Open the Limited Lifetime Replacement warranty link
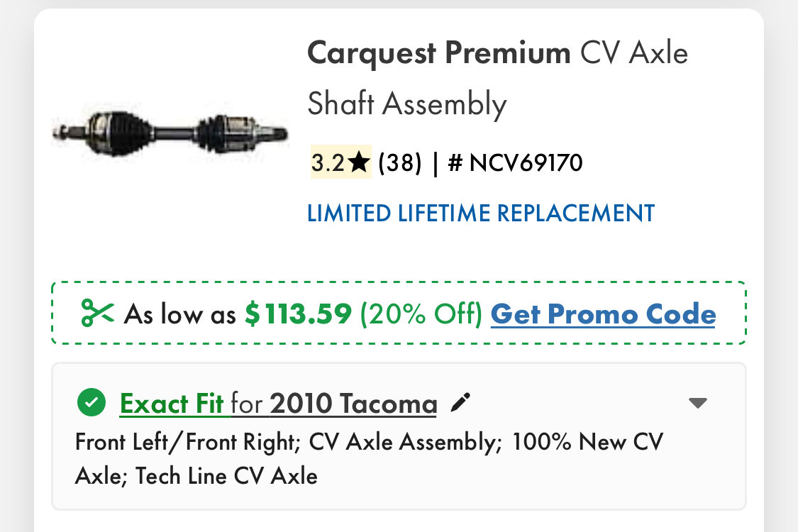This screenshot has height=532, width=798. pyautogui.click(x=481, y=214)
